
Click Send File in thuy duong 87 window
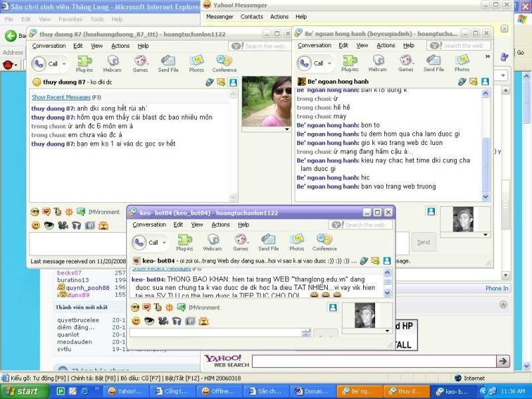coord(168,64)
